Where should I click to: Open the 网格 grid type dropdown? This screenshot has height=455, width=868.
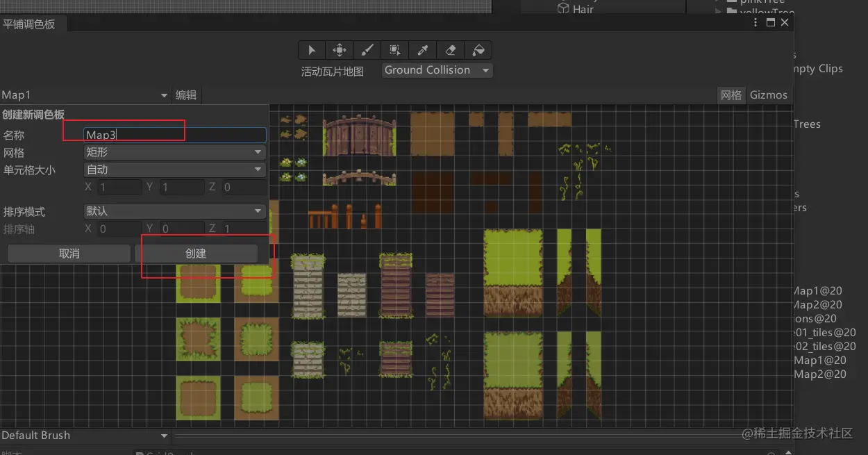click(x=175, y=152)
